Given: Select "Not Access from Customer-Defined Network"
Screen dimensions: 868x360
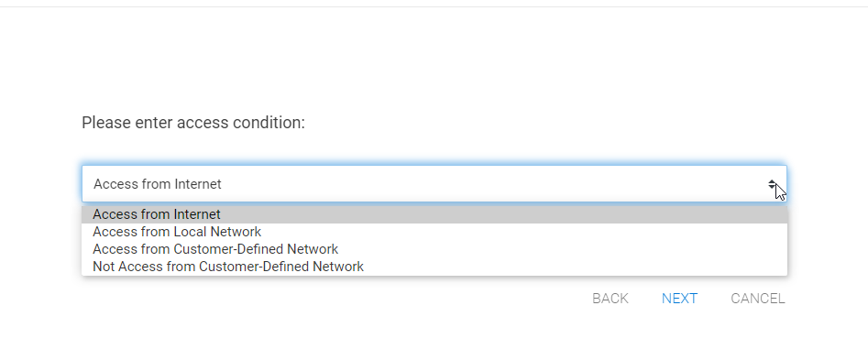Looking at the screenshot, I should click(x=434, y=267).
